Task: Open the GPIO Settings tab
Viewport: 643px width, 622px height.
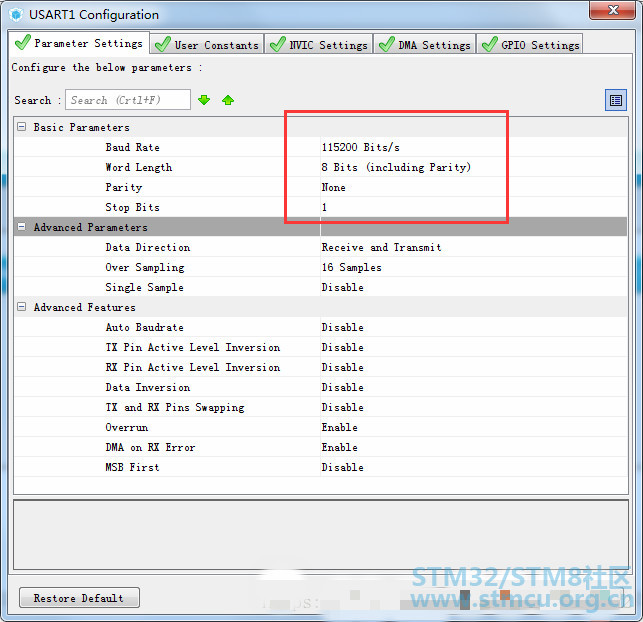Action: pyautogui.click(x=530, y=44)
